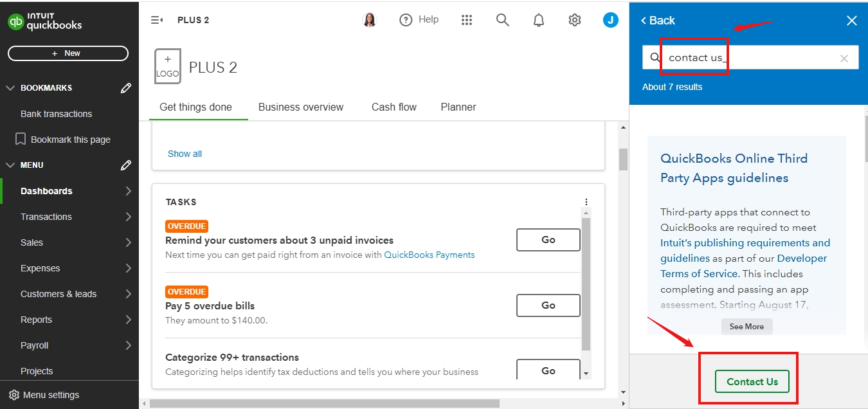This screenshot has height=409, width=868.
Task: Click the tasks list scroll up arrow
Action: tap(586, 212)
